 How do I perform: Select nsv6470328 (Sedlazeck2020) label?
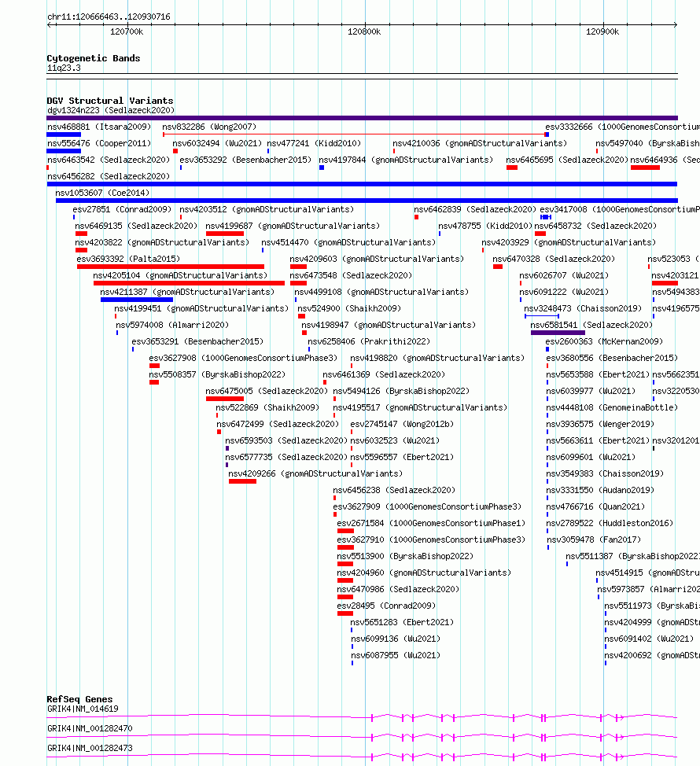click(x=554, y=260)
